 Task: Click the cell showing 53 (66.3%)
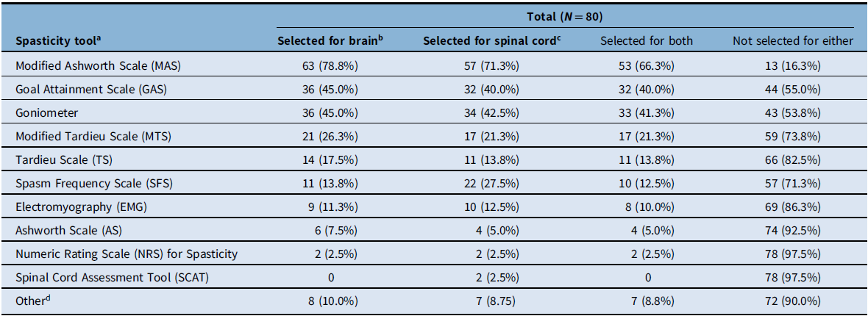coord(646,66)
